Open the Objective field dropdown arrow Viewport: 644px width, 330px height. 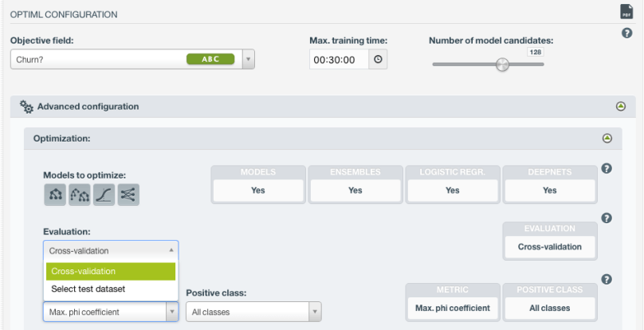click(x=248, y=59)
